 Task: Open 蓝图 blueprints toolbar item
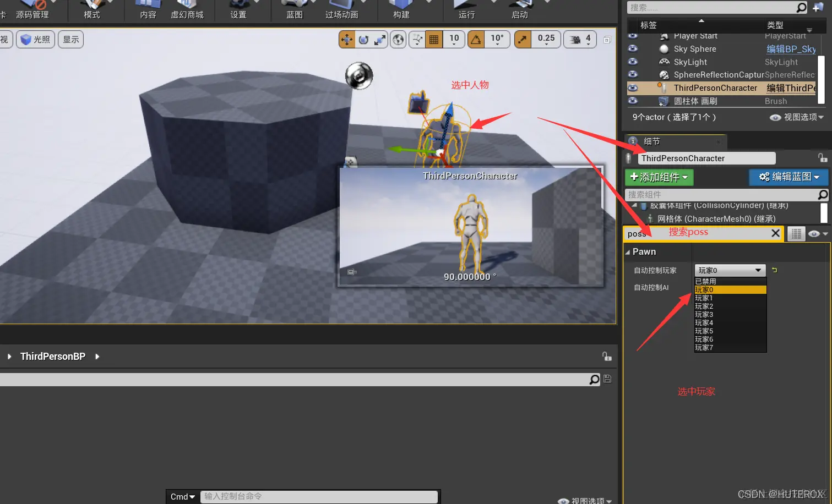tap(295, 11)
